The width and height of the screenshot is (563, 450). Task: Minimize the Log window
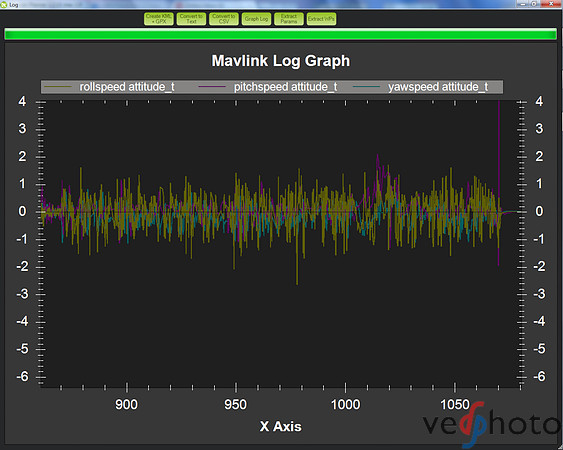point(522,4)
